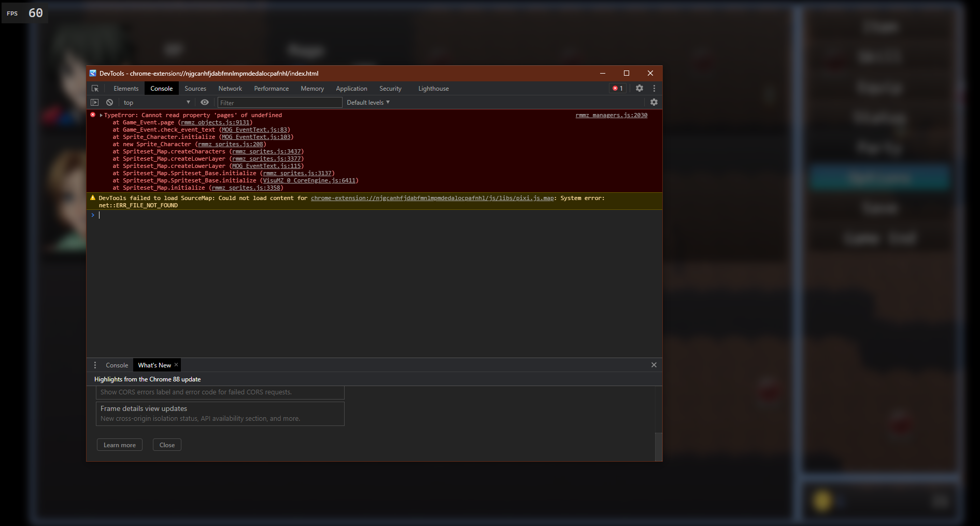
Task: Open the top JavaScript context dropdown
Action: click(157, 103)
